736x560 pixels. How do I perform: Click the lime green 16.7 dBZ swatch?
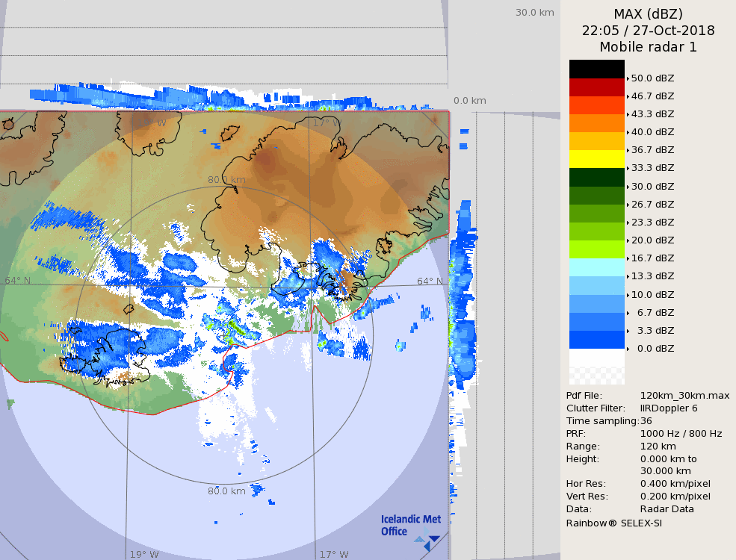point(596,249)
